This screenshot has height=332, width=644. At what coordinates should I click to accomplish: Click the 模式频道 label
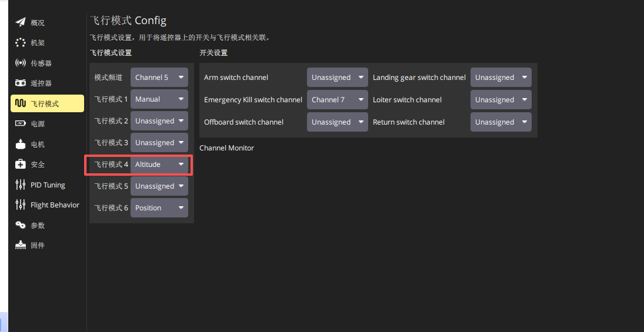[108, 77]
